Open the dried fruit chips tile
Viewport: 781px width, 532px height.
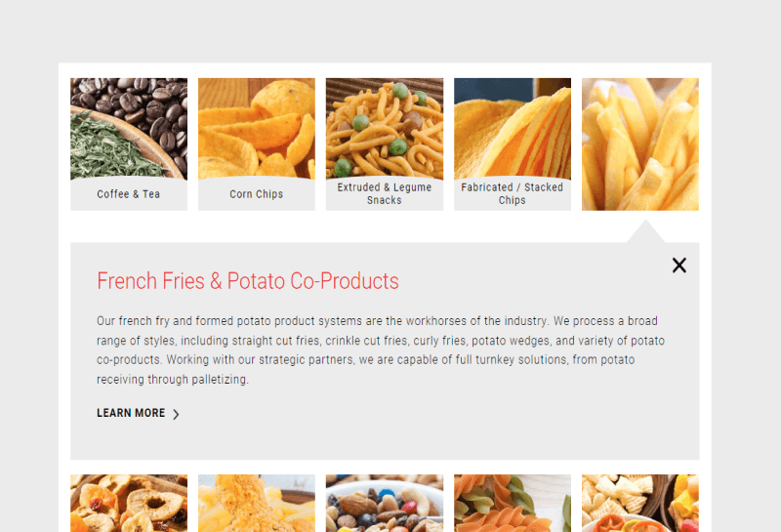coord(129,503)
